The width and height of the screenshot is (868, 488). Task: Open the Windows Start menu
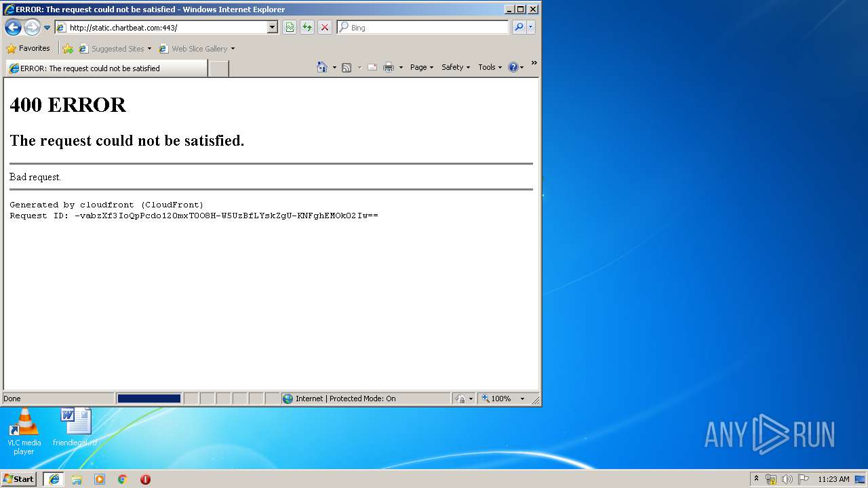pyautogui.click(x=19, y=479)
